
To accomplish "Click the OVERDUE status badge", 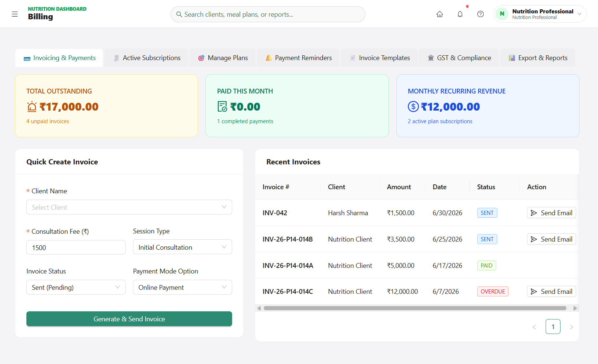I will click(493, 292).
